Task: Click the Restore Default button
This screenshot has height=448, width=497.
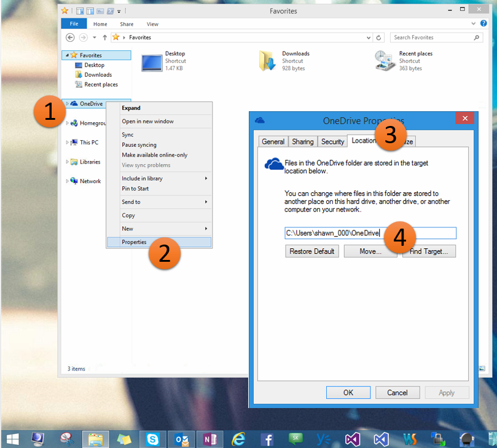Action: (x=312, y=251)
